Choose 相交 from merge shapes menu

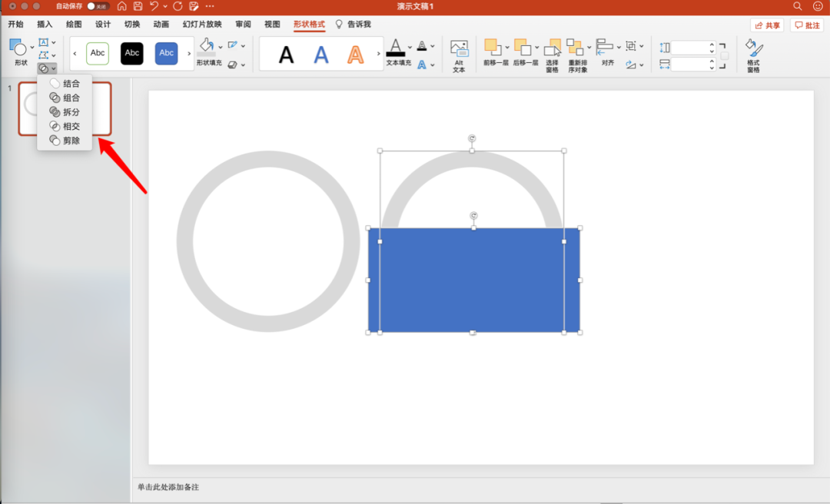point(65,126)
